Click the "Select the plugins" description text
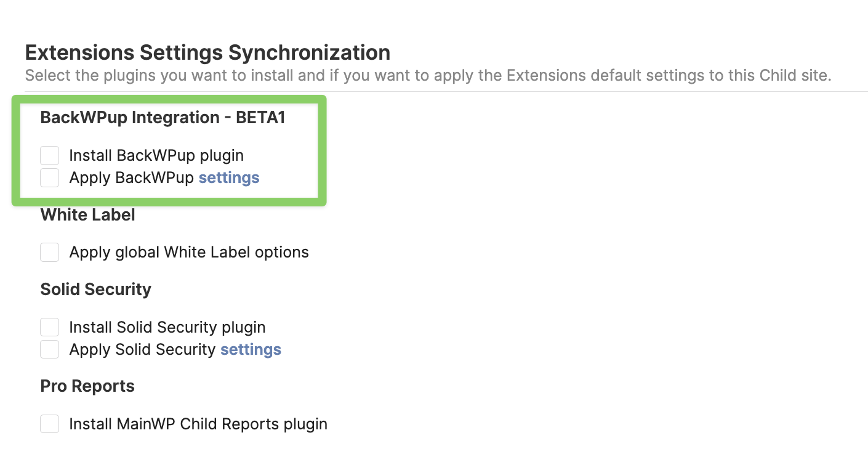 [x=428, y=76]
